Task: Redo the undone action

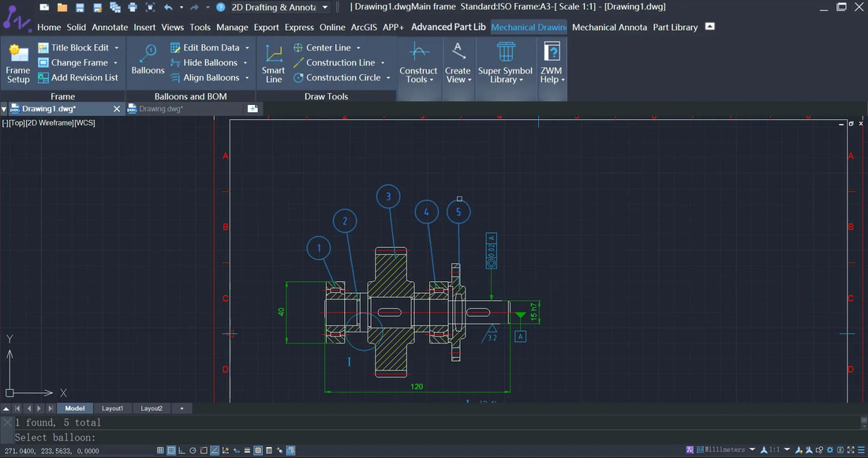Action: pos(194,7)
